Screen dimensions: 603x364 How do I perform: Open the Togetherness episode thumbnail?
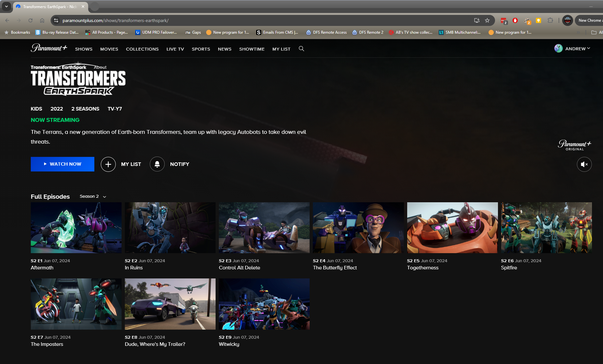click(453, 228)
